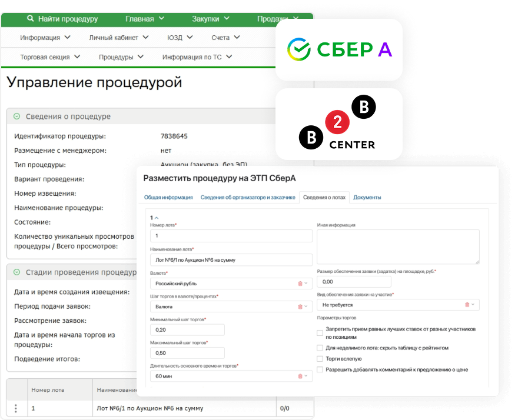Image resolution: width=518 pixels, height=420 pixels.
Task: Click the 0/0 cell in lot row
Action: click(x=284, y=408)
